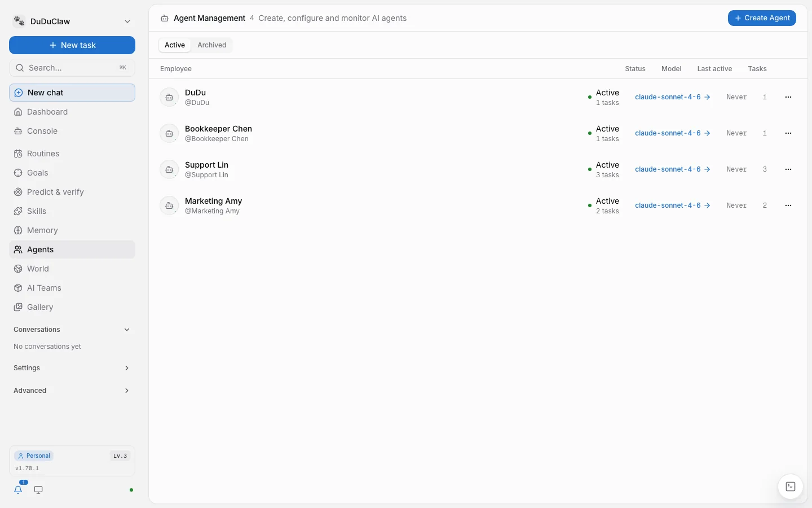Click Bookkeeper Chen's robot avatar
Image resolution: width=812 pixels, height=508 pixels.
(x=169, y=133)
